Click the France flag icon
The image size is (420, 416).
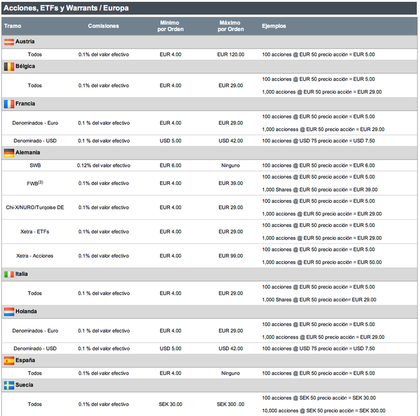[9, 104]
